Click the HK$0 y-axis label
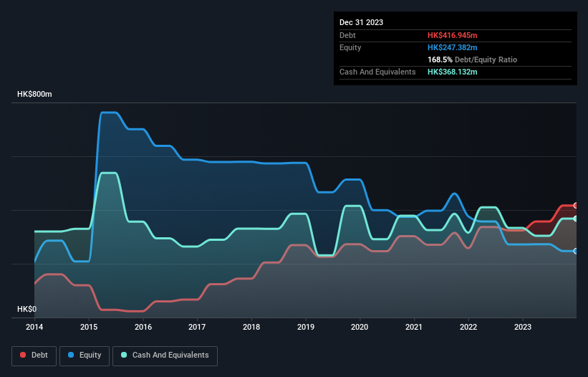This screenshot has width=588, height=377. 26,309
